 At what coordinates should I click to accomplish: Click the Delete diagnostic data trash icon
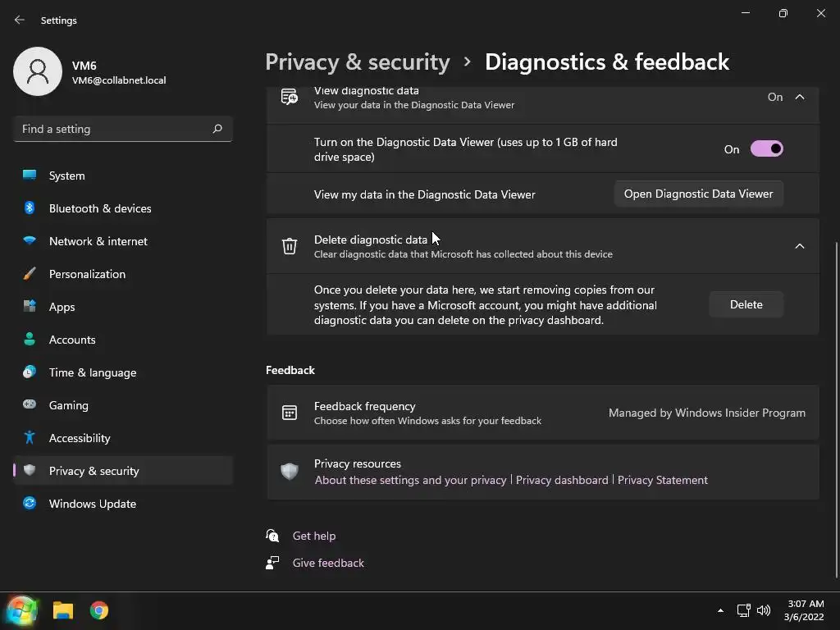pyautogui.click(x=290, y=246)
